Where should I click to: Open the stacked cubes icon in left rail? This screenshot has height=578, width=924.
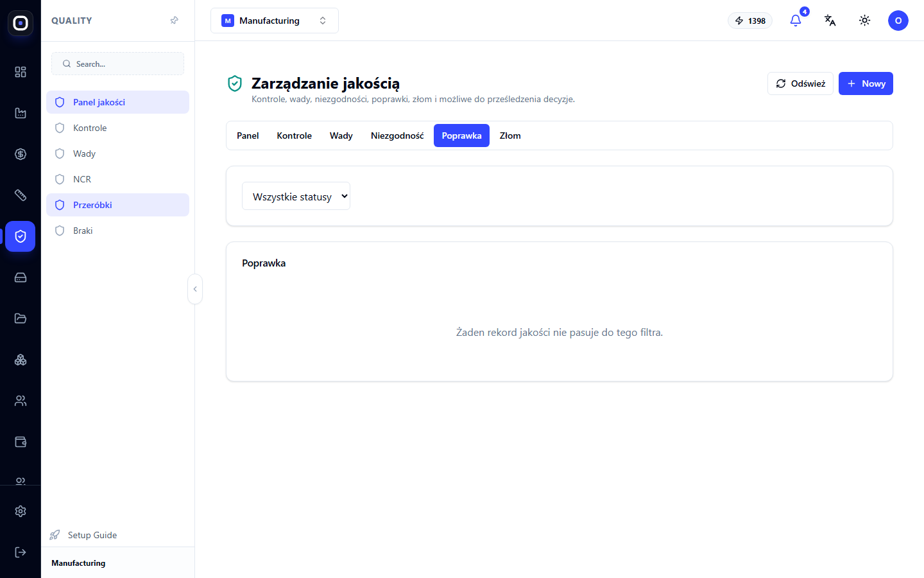21,360
